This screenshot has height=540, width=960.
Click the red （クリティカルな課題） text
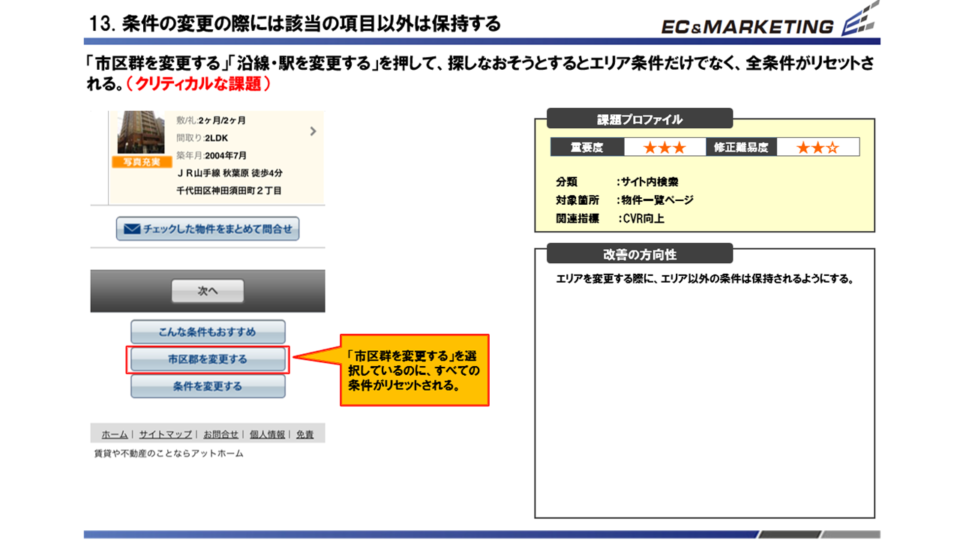tap(198, 84)
